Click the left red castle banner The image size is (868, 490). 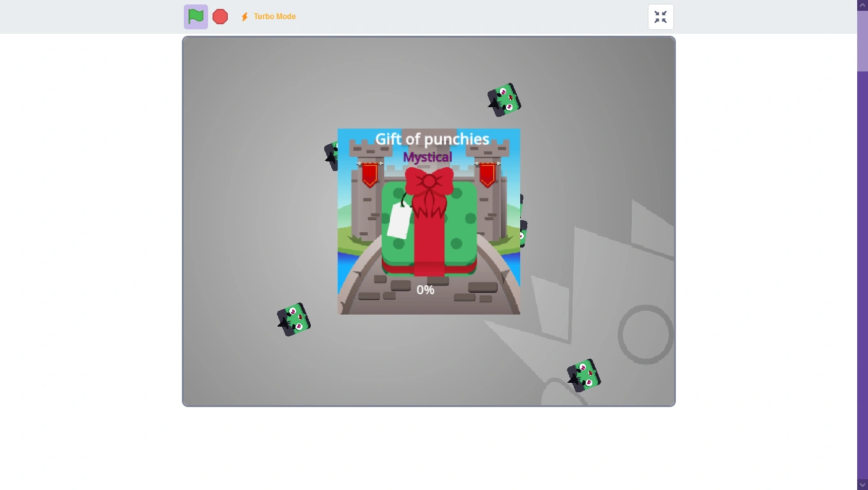point(370,174)
